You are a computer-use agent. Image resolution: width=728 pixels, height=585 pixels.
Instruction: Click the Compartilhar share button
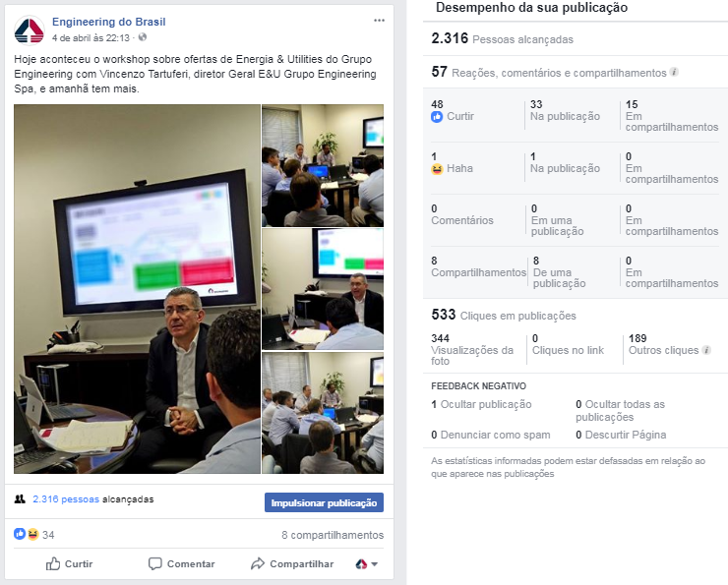point(292,563)
